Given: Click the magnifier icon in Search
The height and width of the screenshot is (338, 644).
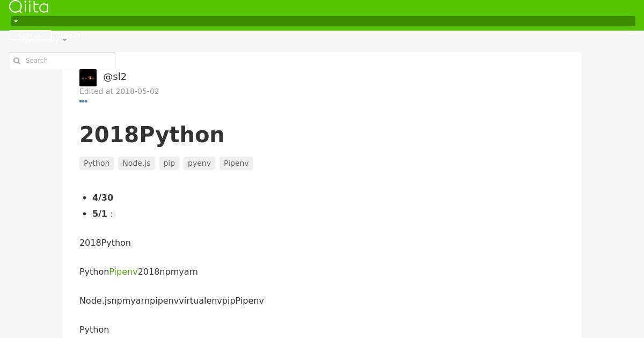Looking at the screenshot, I should point(17,61).
